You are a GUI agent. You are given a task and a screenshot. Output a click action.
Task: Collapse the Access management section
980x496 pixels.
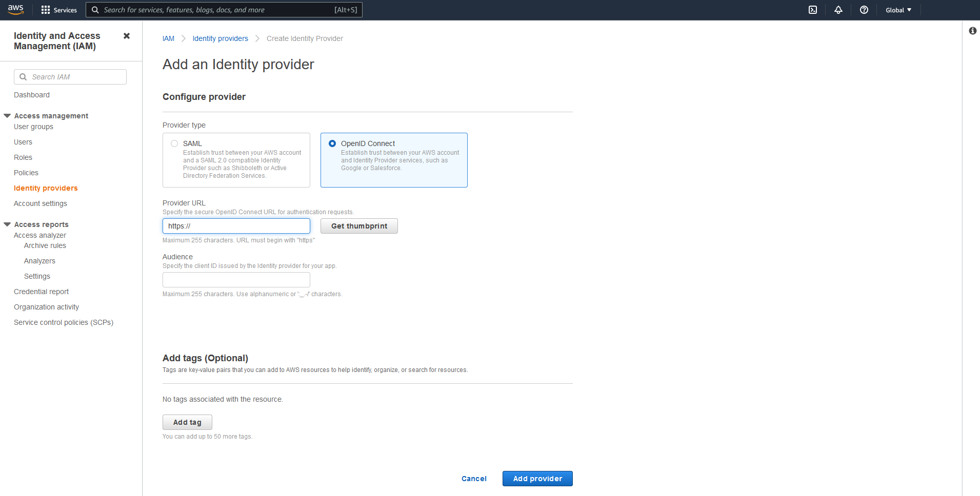pos(7,116)
